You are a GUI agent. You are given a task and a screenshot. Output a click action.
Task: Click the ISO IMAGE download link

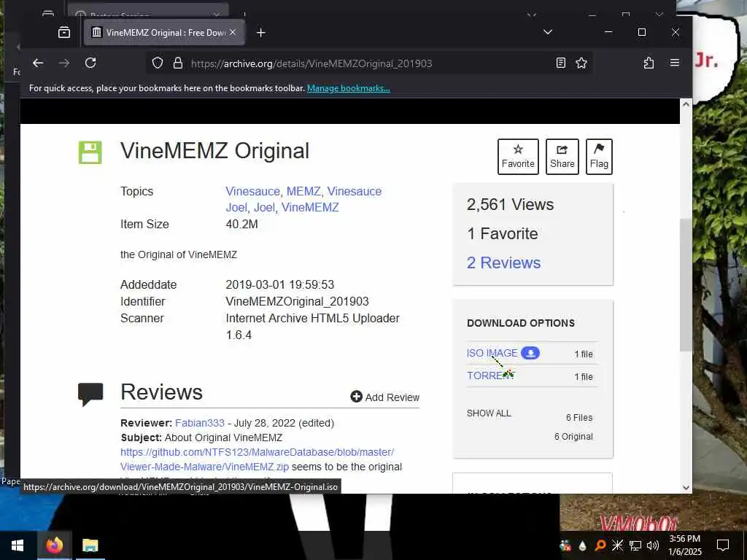492,353
